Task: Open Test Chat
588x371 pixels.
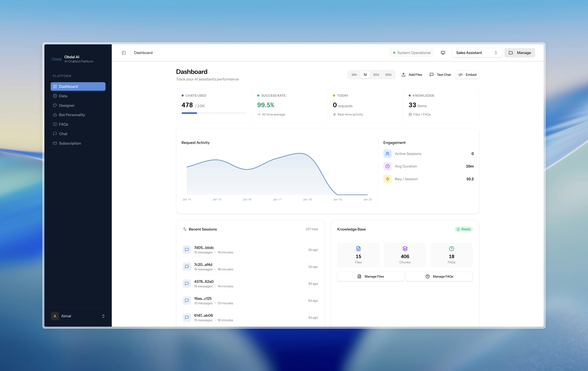Action: [x=440, y=75]
